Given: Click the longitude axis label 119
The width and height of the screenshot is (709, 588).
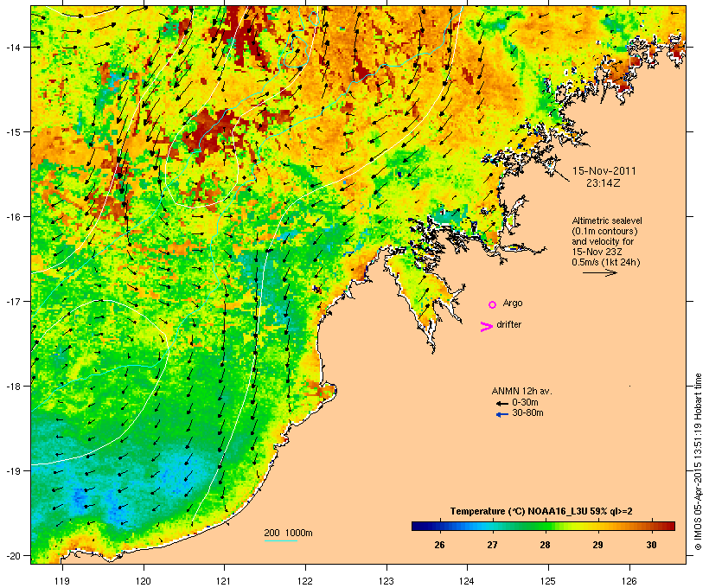Looking at the screenshot, I should click(x=62, y=581).
